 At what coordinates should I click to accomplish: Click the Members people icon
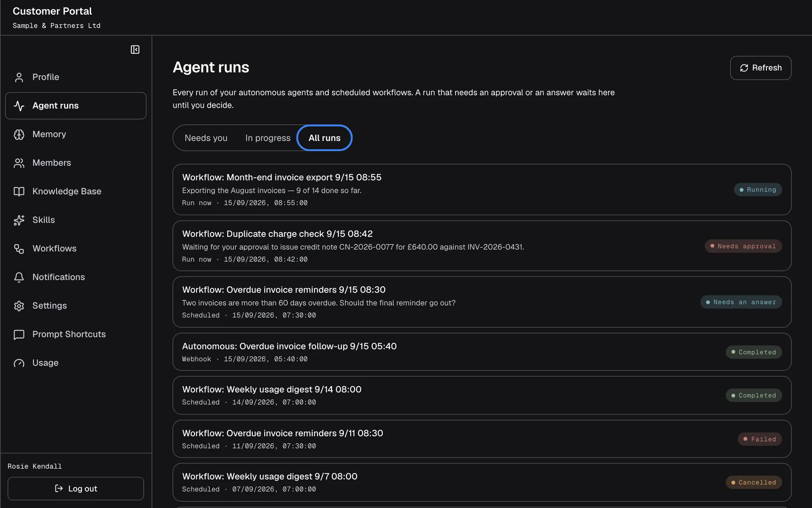[x=19, y=163]
